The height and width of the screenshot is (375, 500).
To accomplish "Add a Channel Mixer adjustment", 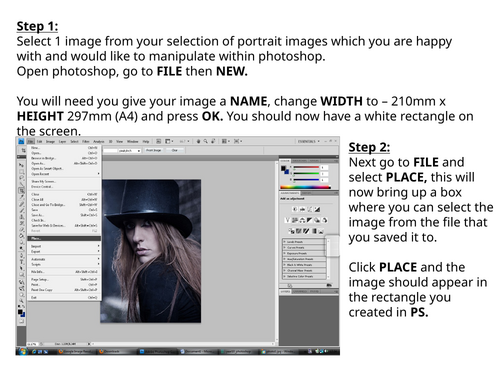I will click(x=324, y=220).
